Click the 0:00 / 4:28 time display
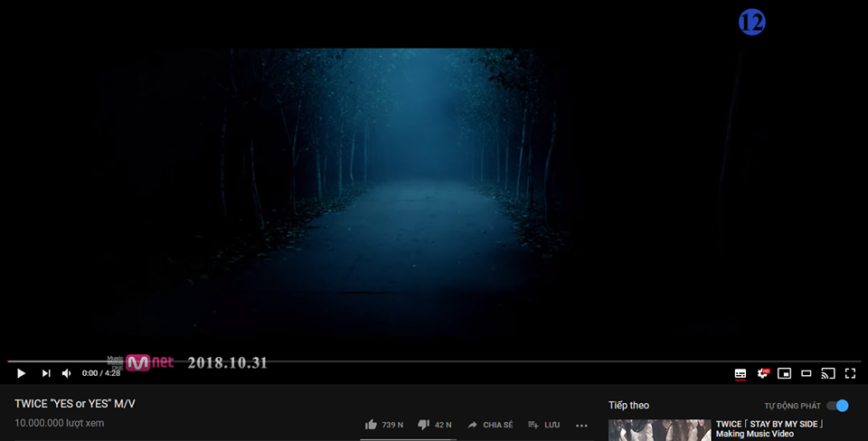 click(x=101, y=373)
